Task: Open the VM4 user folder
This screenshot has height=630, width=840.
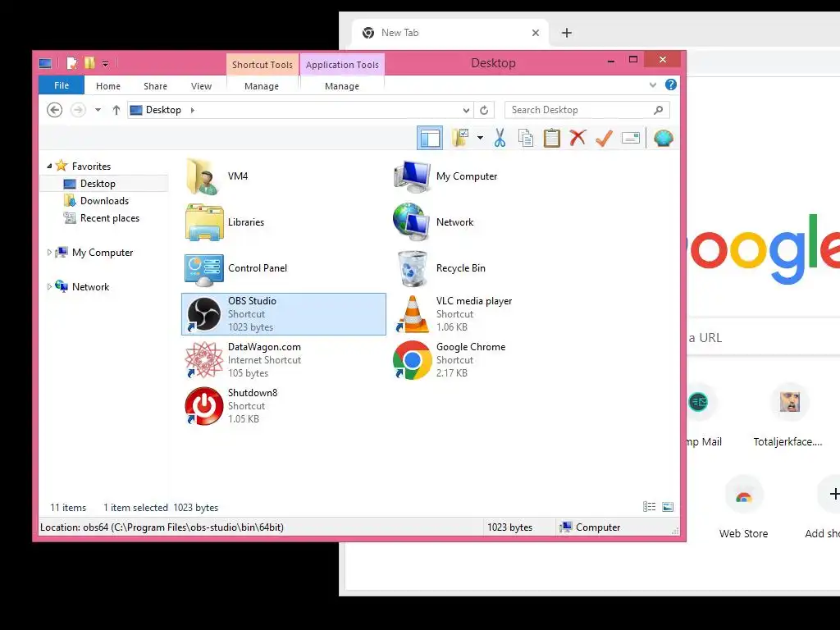Action: [x=203, y=176]
